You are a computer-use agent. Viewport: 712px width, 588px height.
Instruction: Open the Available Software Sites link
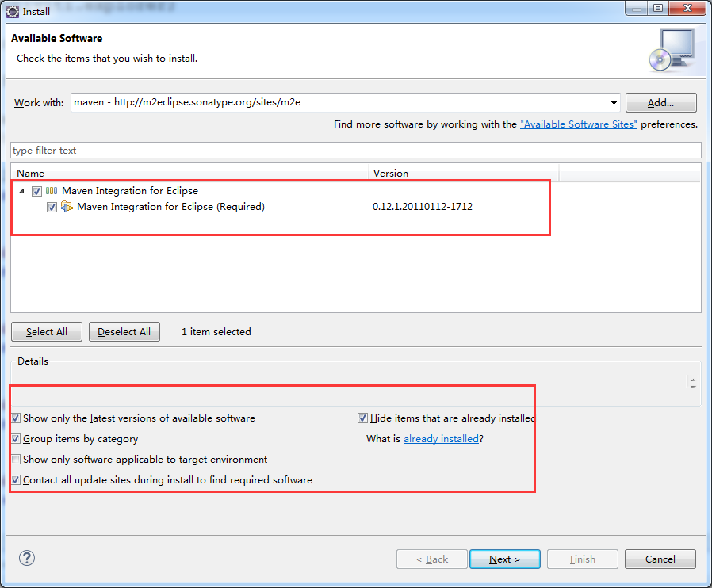[x=579, y=124]
